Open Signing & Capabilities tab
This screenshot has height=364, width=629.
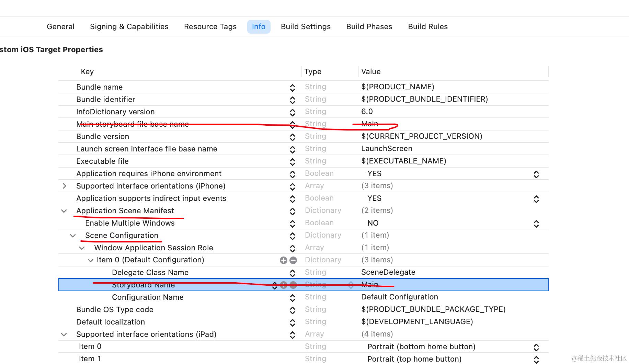pos(129,27)
